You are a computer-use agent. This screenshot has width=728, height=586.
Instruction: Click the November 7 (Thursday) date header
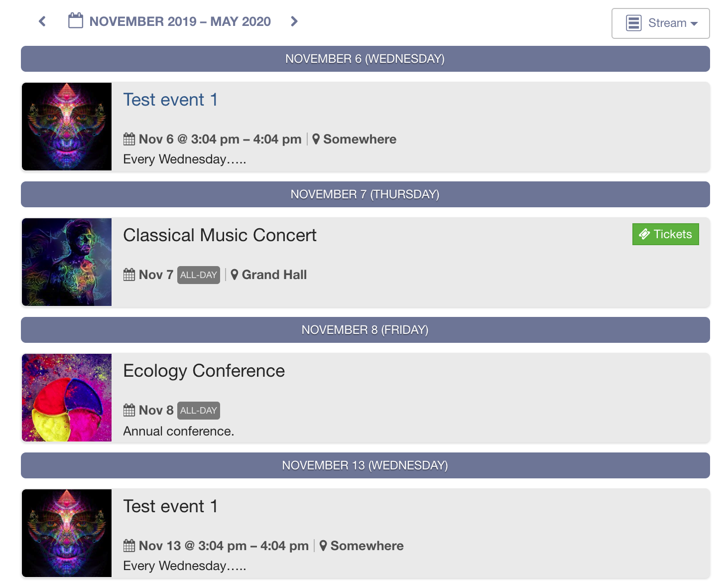(x=365, y=194)
